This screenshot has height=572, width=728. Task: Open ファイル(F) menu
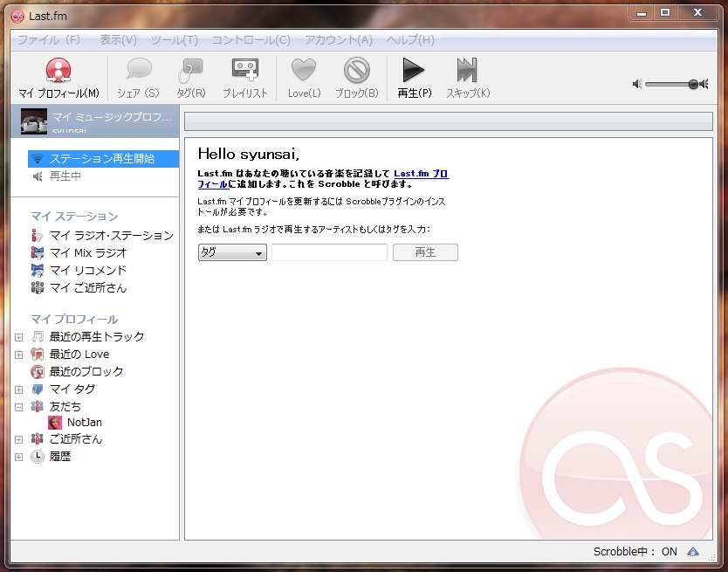click(x=49, y=40)
